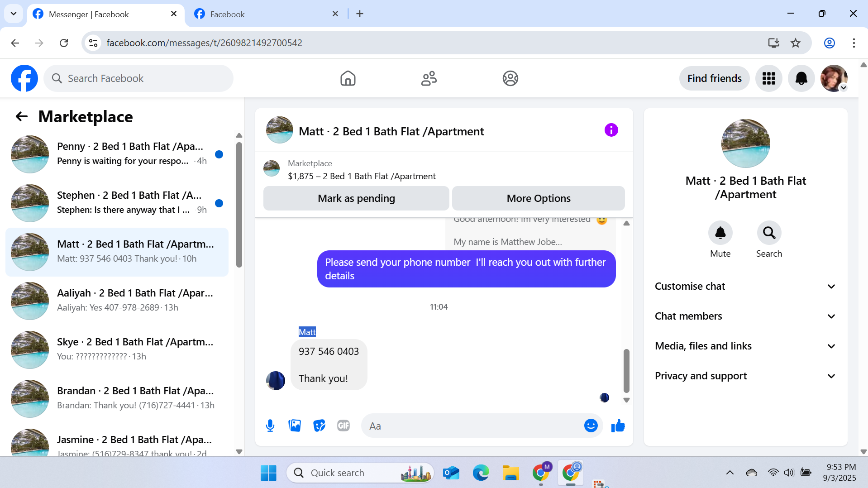
Task: Open the tab search dropdown arrow
Action: pyautogui.click(x=14, y=14)
